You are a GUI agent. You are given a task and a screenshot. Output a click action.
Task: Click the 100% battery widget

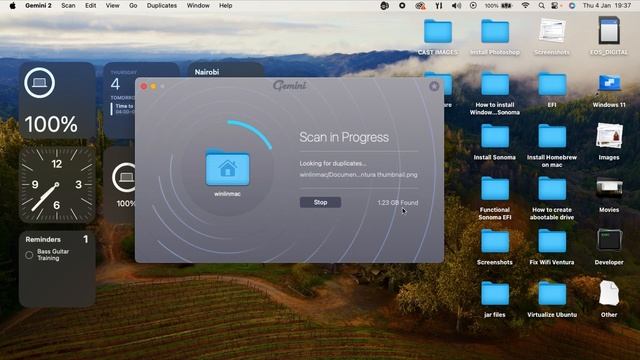57,100
